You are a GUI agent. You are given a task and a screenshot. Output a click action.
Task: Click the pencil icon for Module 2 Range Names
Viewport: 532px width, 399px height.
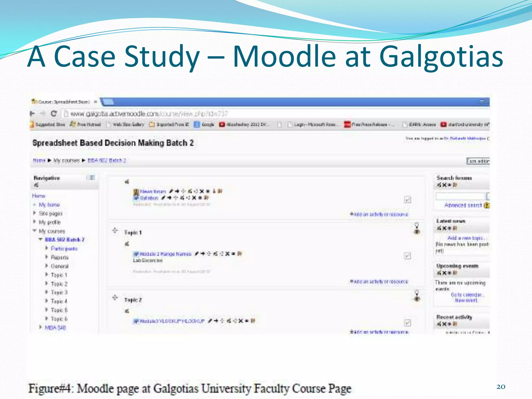[x=197, y=254]
